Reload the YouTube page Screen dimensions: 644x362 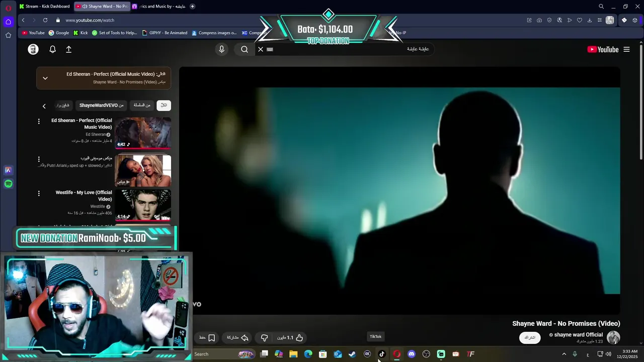coord(45,20)
